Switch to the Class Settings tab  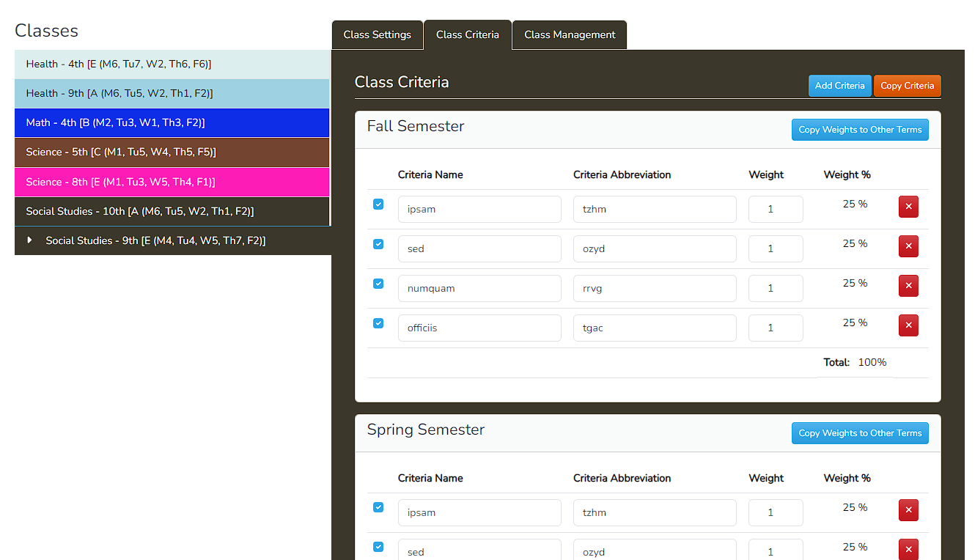(x=378, y=35)
